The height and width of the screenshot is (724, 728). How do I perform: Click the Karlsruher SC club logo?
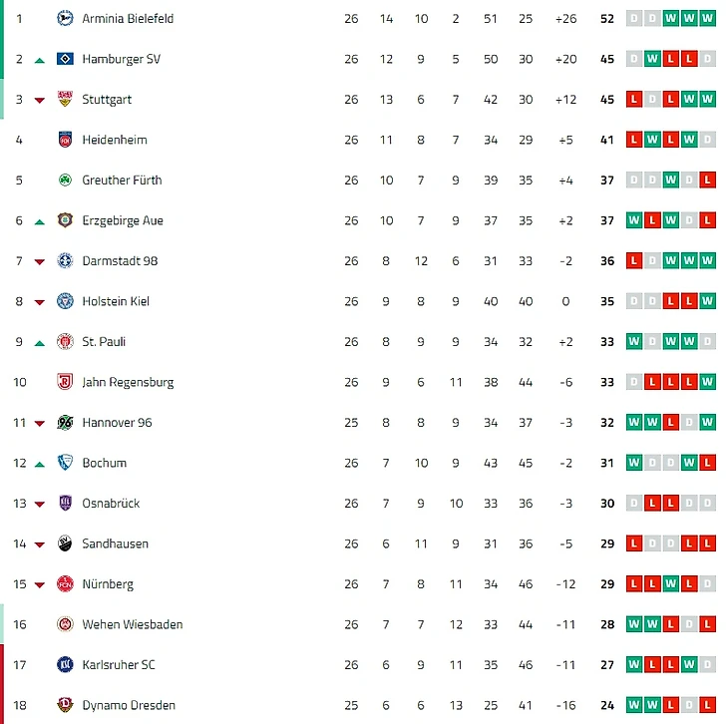[x=65, y=664]
